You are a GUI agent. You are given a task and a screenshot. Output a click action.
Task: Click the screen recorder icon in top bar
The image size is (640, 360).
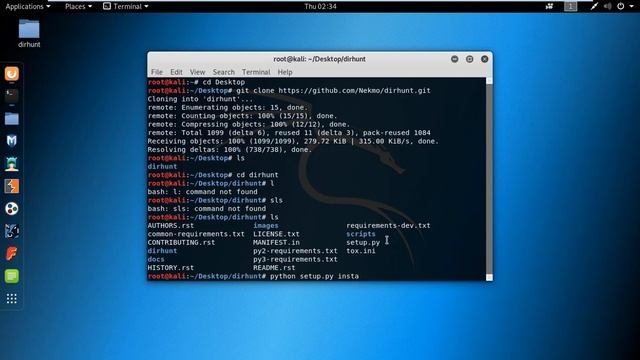click(x=549, y=6)
